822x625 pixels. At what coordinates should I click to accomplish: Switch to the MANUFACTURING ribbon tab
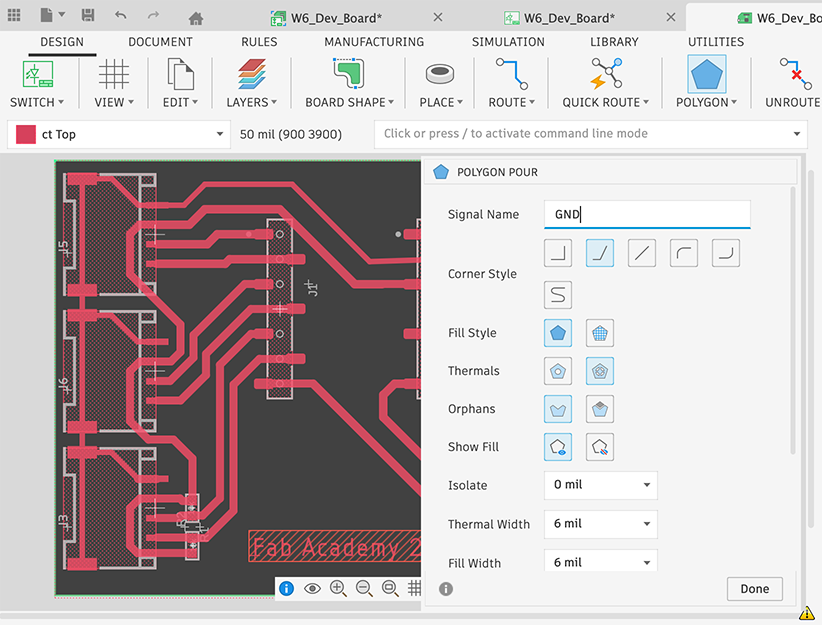click(x=374, y=42)
